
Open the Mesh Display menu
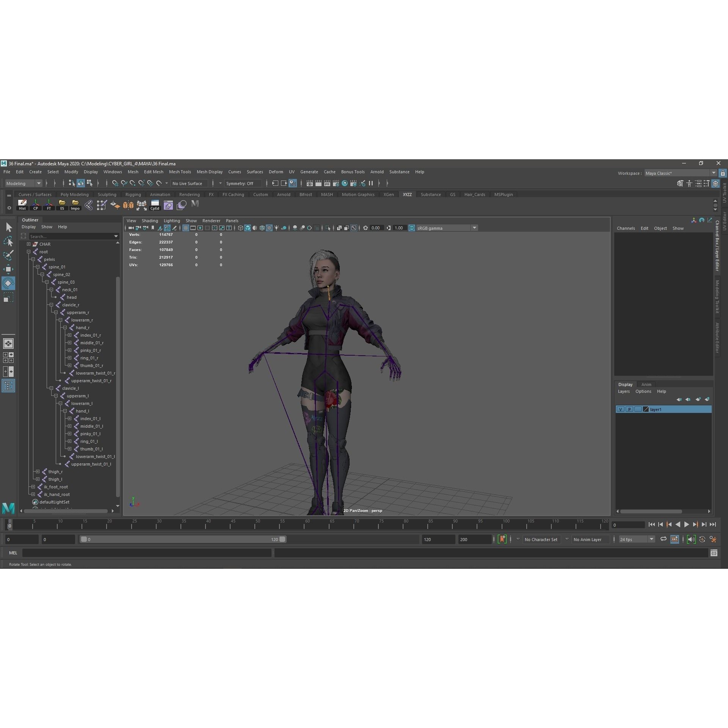tap(210, 172)
